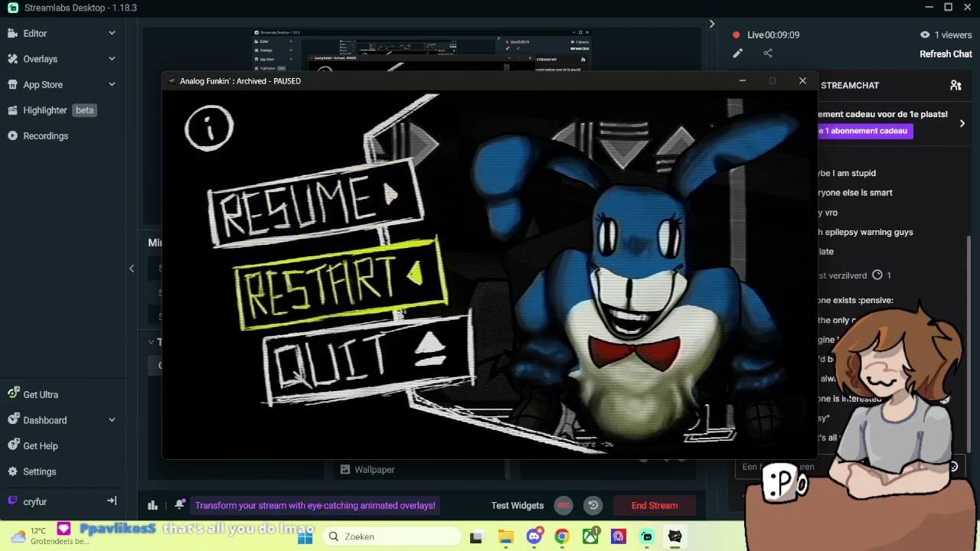Click the info icon in the game
Screen dimensions: 980x551
(209, 128)
